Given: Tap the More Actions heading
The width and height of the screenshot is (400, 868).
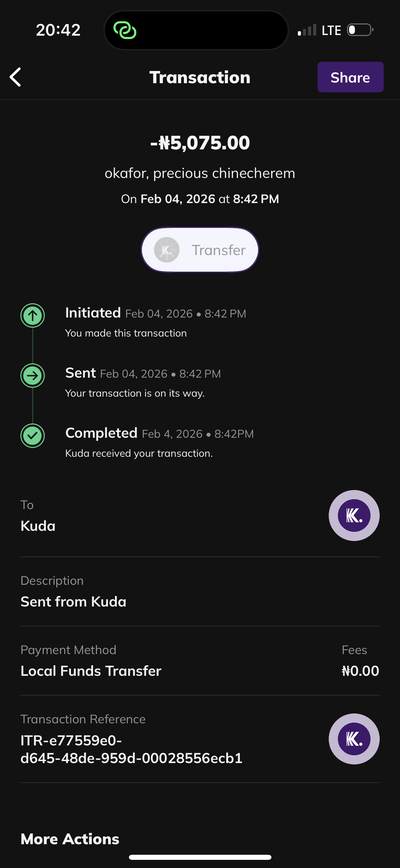Looking at the screenshot, I should click(x=70, y=839).
